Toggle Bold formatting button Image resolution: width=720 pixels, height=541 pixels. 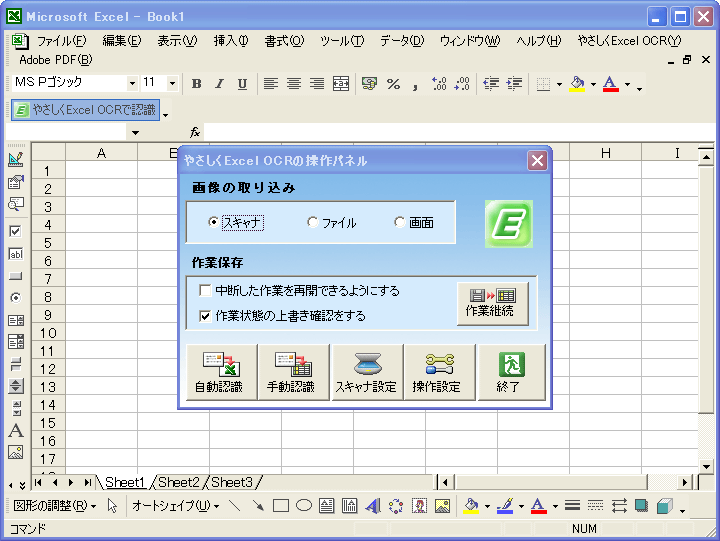coord(197,84)
